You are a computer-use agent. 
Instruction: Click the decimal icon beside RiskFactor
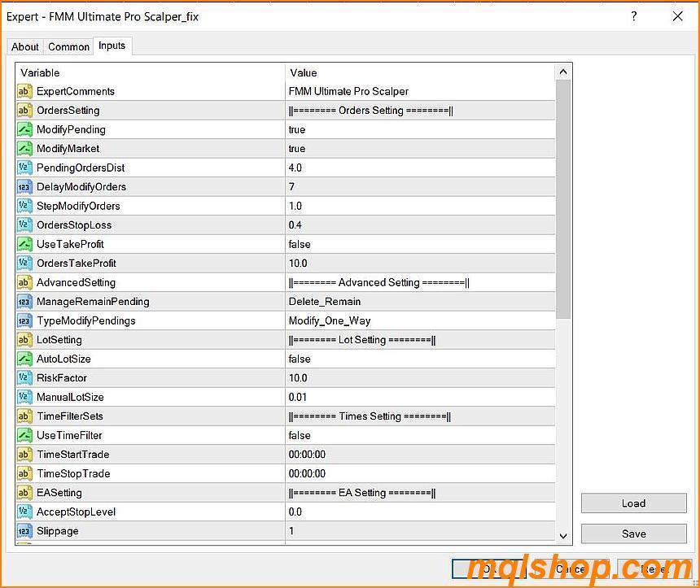tap(24, 377)
